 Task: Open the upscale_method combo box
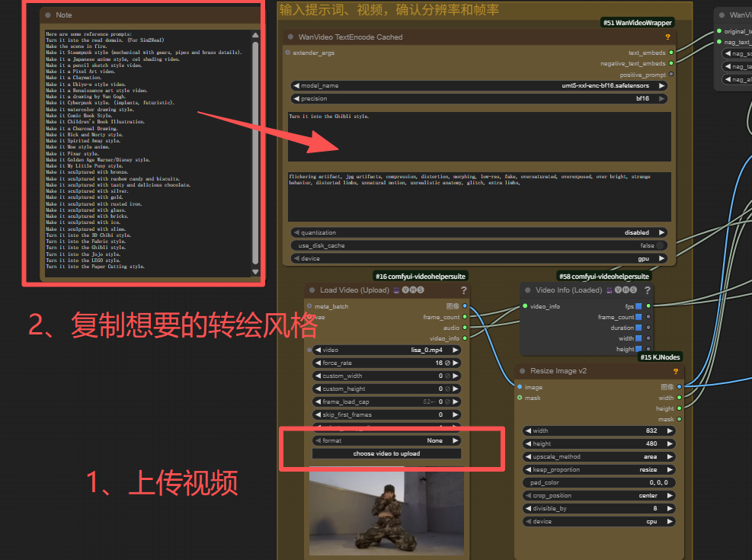[599, 456]
